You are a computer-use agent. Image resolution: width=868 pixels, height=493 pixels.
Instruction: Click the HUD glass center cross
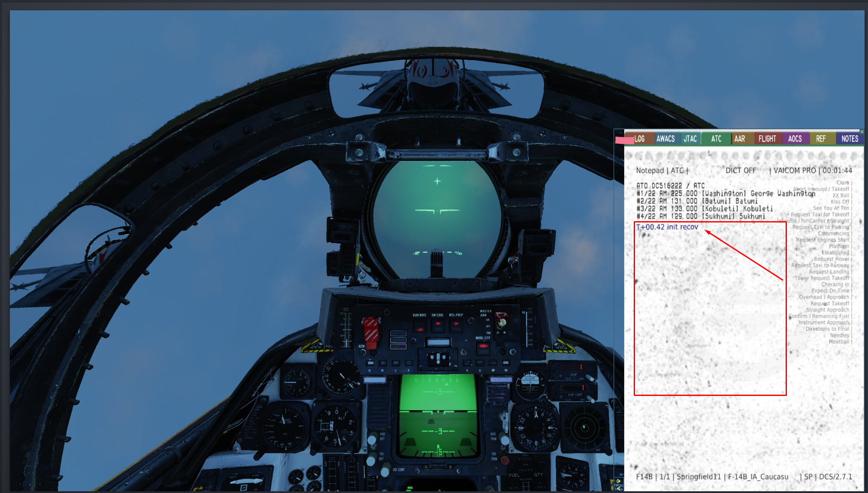click(x=437, y=181)
